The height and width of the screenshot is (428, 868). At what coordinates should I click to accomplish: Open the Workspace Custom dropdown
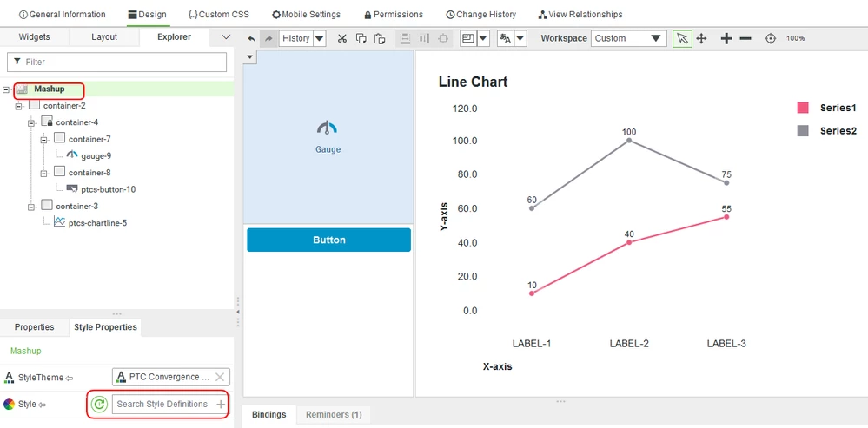point(628,39)
